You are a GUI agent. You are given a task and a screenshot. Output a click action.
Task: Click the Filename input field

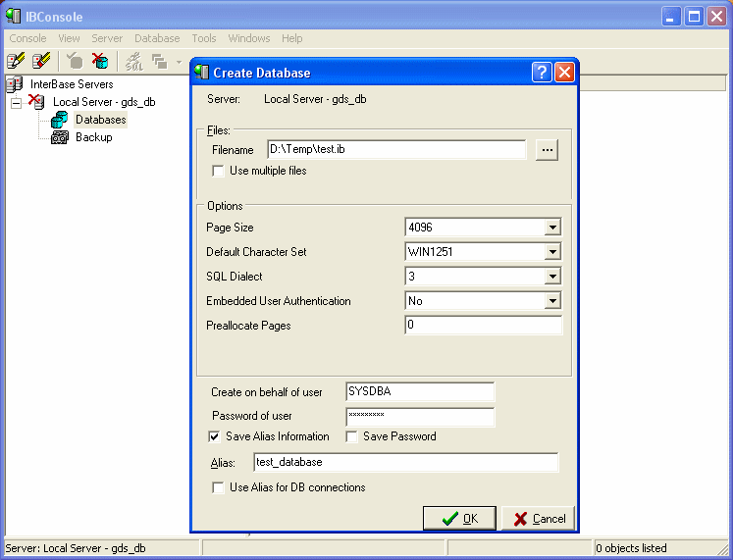tap(396, 149)
